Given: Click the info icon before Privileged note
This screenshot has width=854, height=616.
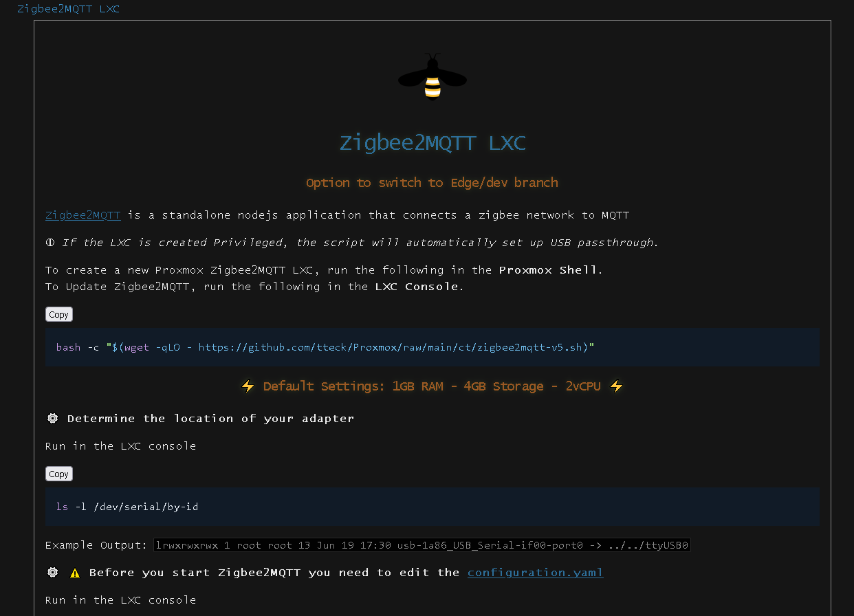Looking at the screenshot, I should [50, 243].
